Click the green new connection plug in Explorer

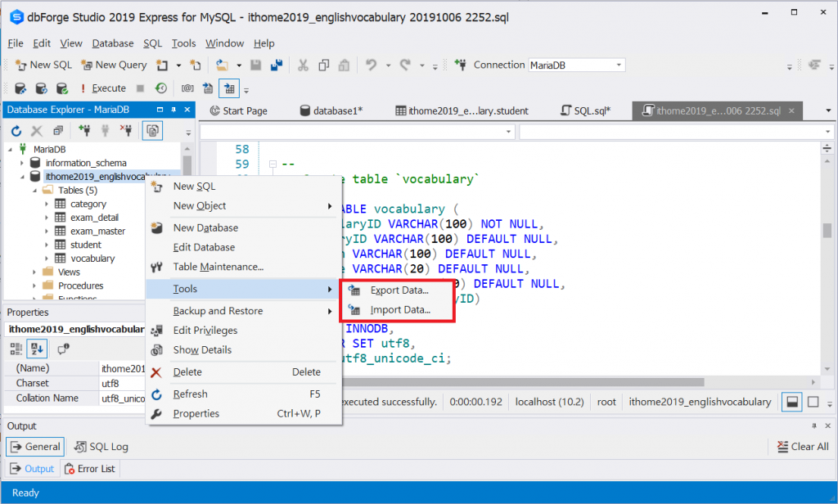click(x=84, y=130)
